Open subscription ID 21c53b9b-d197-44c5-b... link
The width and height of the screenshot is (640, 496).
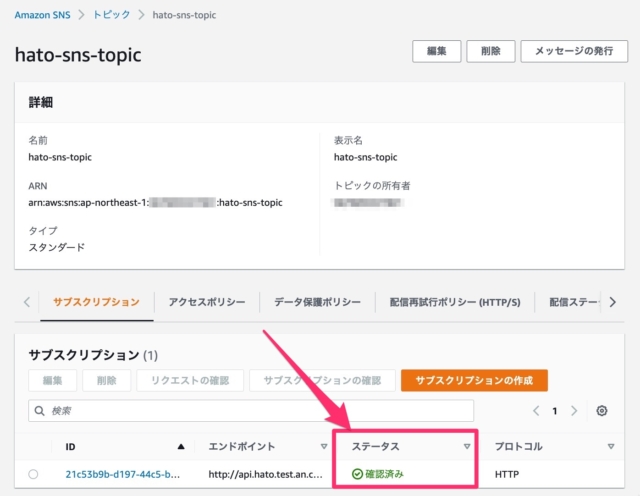(x=122, y=474)
